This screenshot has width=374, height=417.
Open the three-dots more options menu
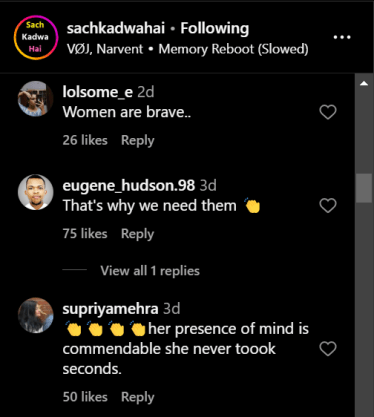click(x=342, y=37)
